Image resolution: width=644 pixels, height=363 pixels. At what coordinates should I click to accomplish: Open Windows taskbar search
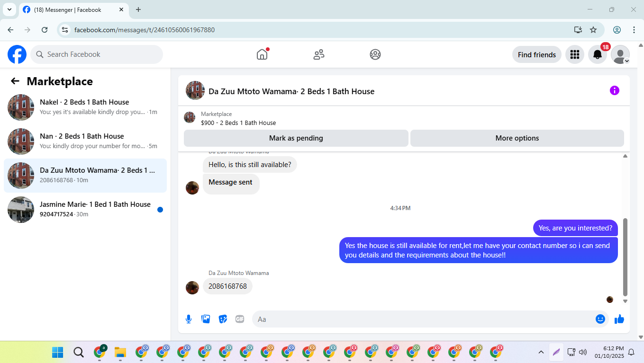(79, 352)
